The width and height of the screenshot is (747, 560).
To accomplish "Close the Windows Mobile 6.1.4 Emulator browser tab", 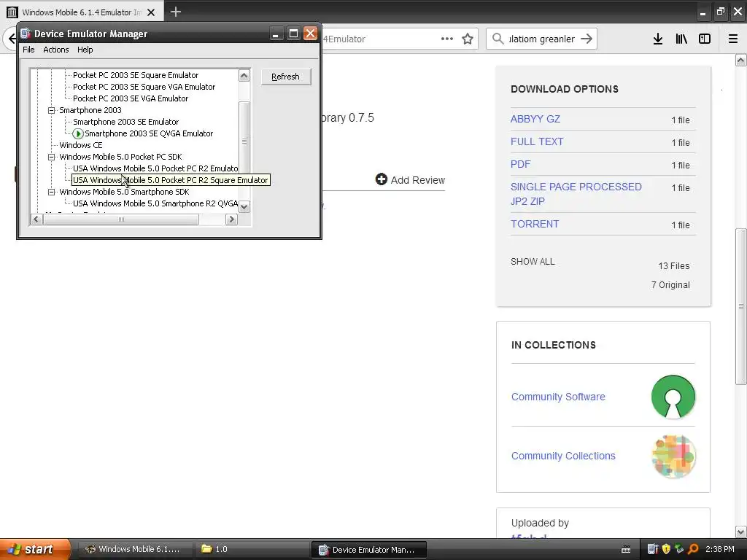I will tap(151, 12).
